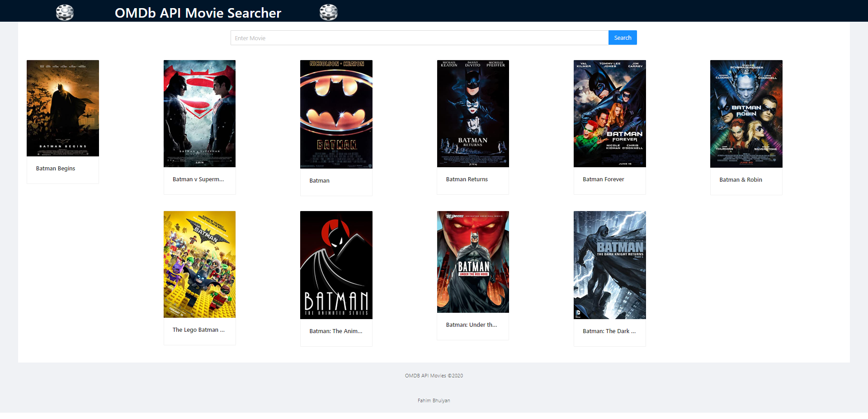Open the Batman: The Dark Knight Returns poster
This screenshot has height=419, width=868.
(610, 265)
